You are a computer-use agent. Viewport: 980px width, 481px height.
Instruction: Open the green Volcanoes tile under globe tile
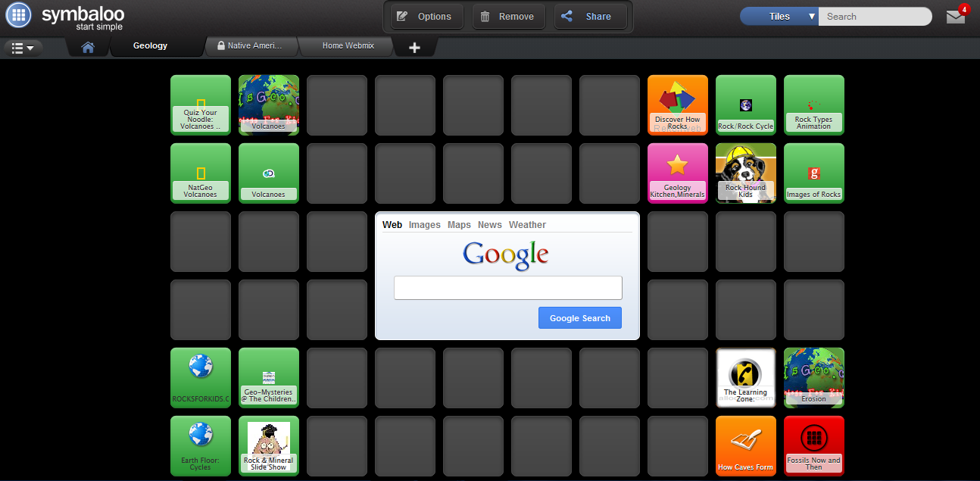pos(269,173)
